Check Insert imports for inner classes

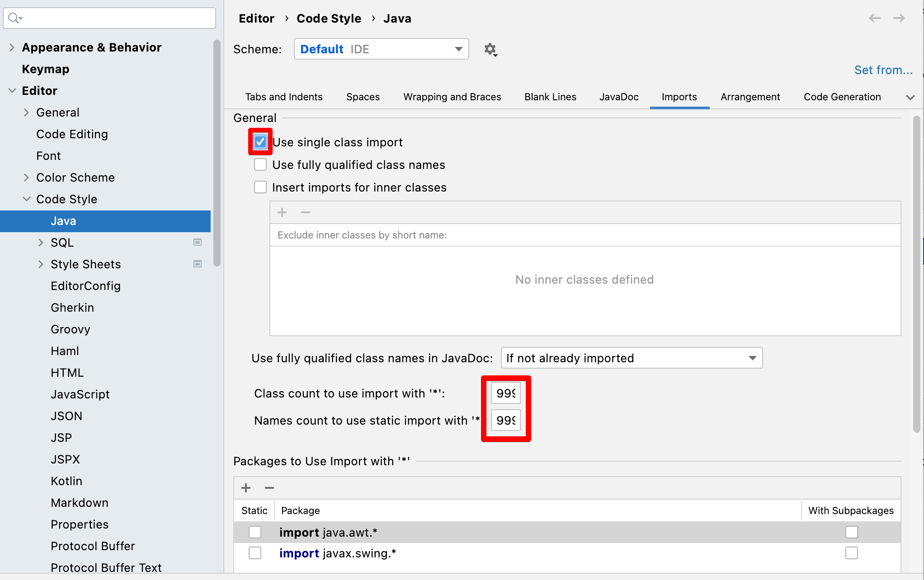[260, 187]
